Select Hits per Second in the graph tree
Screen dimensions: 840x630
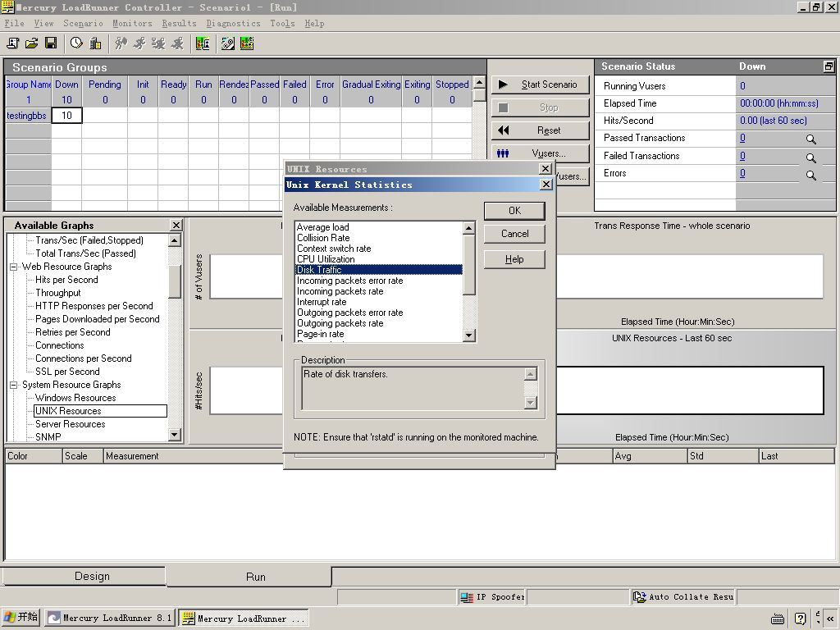[x=66, y=280]
